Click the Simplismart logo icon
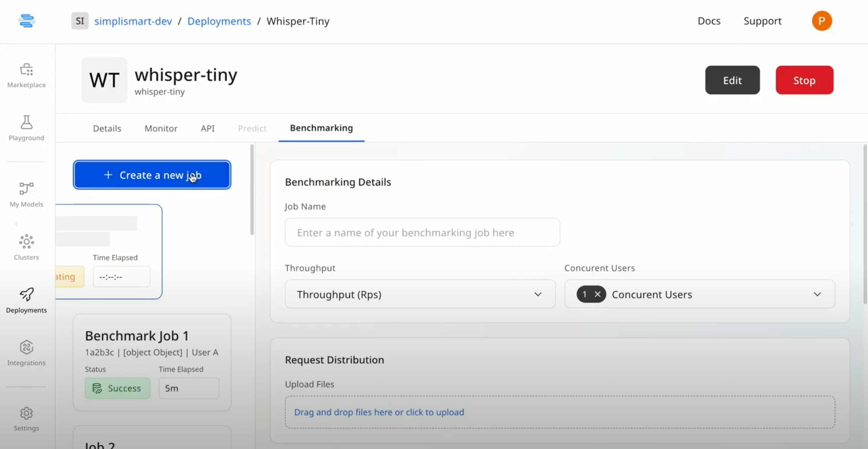868x449 pixels. pos(26,21)
